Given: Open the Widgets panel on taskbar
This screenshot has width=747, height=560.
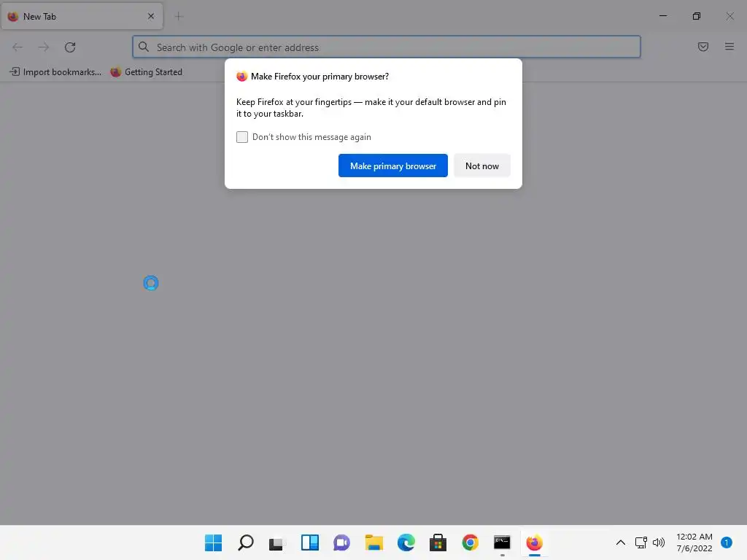Looking at the screenshot, I should tap(309, 542).
